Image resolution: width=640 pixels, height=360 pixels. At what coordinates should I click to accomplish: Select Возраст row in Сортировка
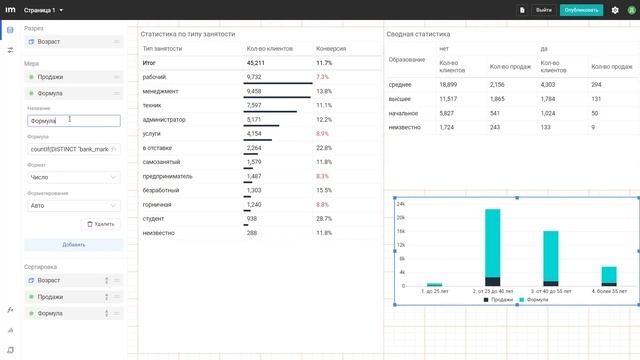73,280
